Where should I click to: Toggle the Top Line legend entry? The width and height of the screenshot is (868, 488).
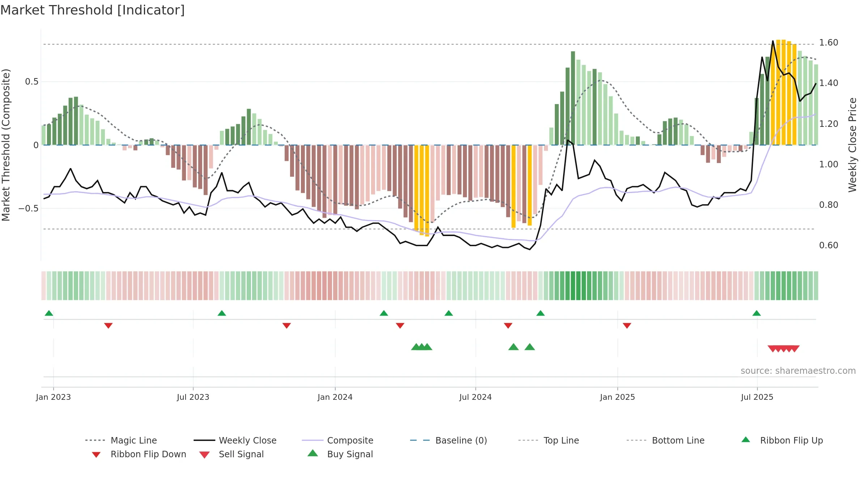coord(548,440)
